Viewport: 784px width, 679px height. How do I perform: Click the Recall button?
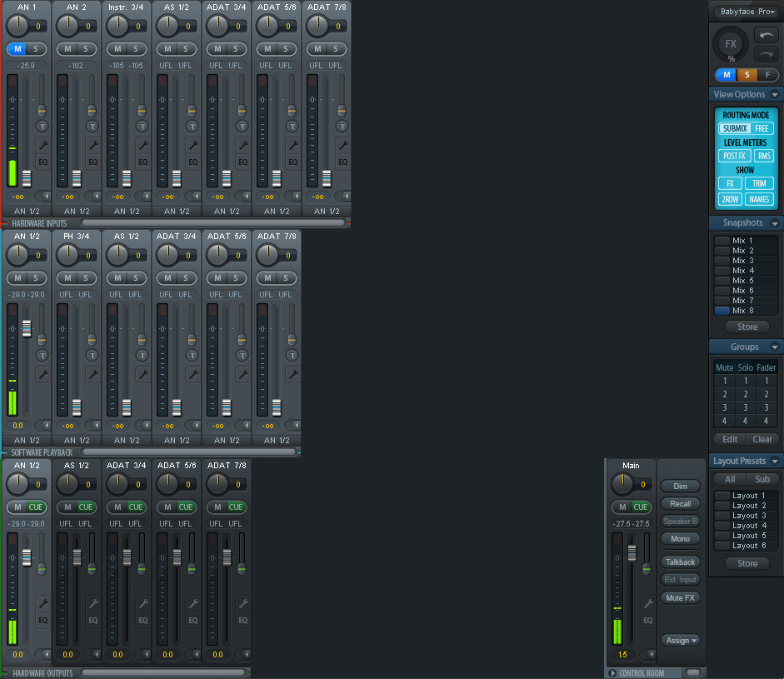681,503
